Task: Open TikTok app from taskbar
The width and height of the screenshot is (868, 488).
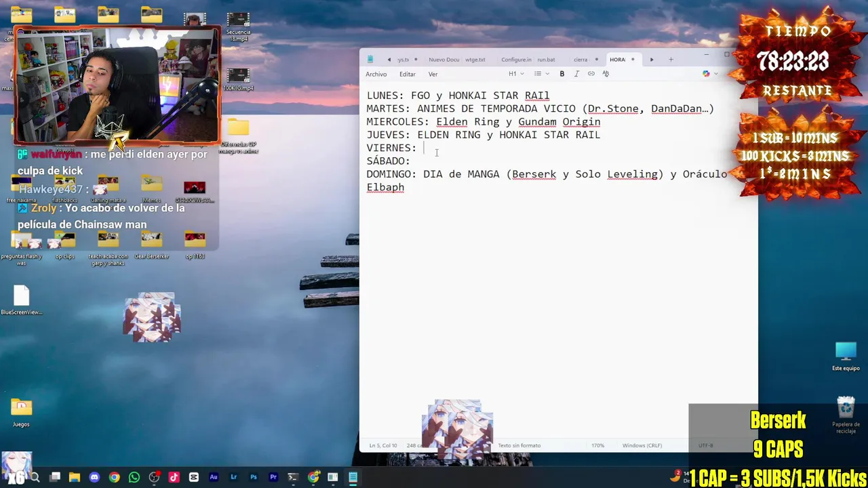Action: (x=174, y=477)
